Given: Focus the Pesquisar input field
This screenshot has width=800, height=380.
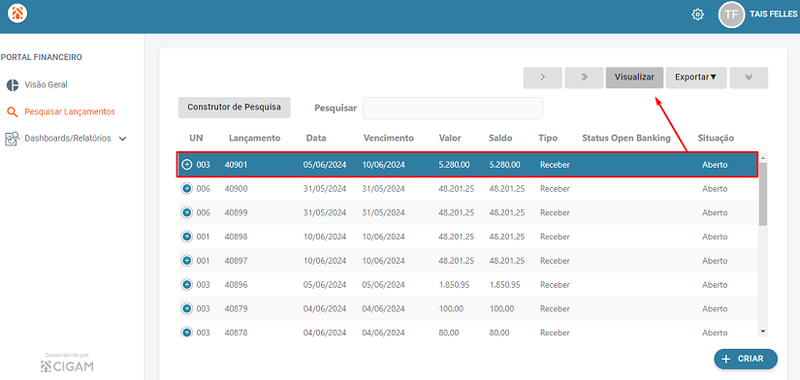Looking at the screenshot, I should 453,108.
